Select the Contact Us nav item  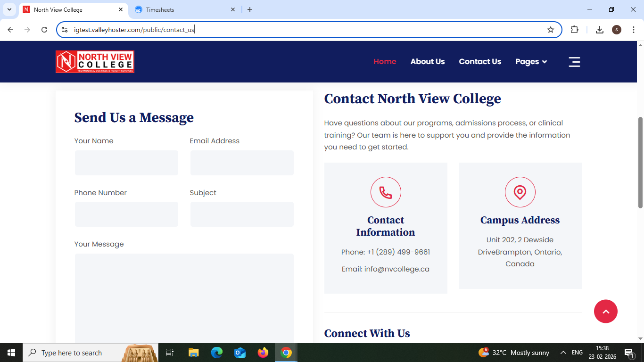pyautogui.click(x=480, y=62)
